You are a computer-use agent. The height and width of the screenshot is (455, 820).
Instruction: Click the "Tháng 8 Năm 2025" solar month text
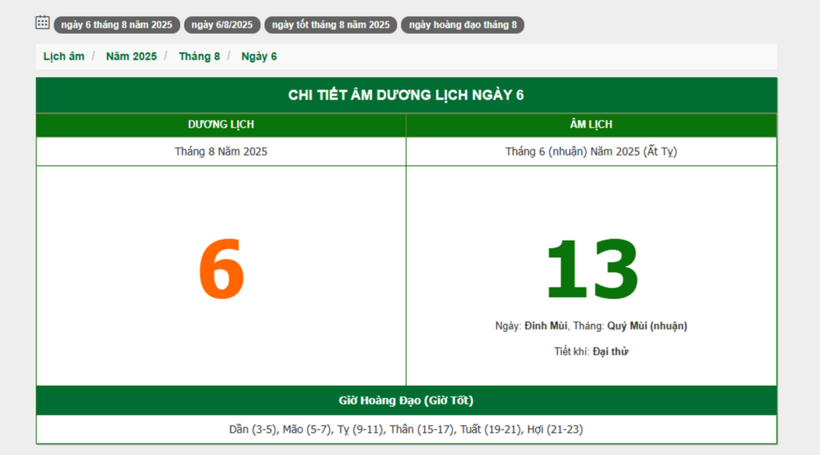pos(221,152)
